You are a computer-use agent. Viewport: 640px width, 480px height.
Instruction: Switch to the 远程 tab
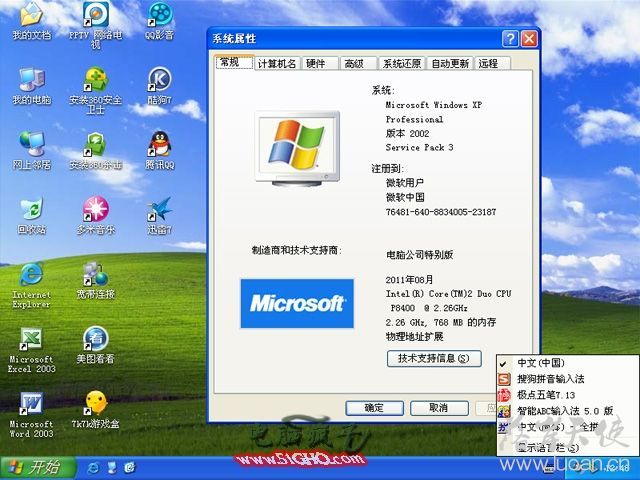tap(492, 64)
